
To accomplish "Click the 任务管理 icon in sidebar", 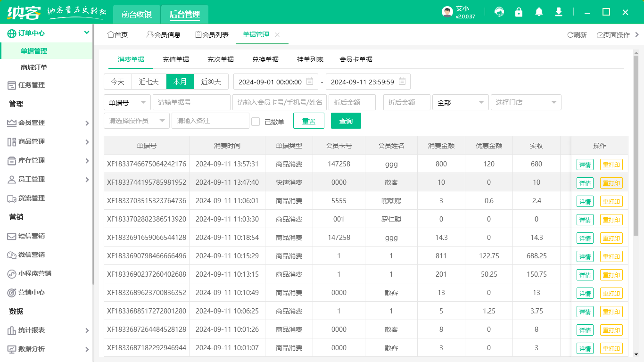I will [12, 85].
